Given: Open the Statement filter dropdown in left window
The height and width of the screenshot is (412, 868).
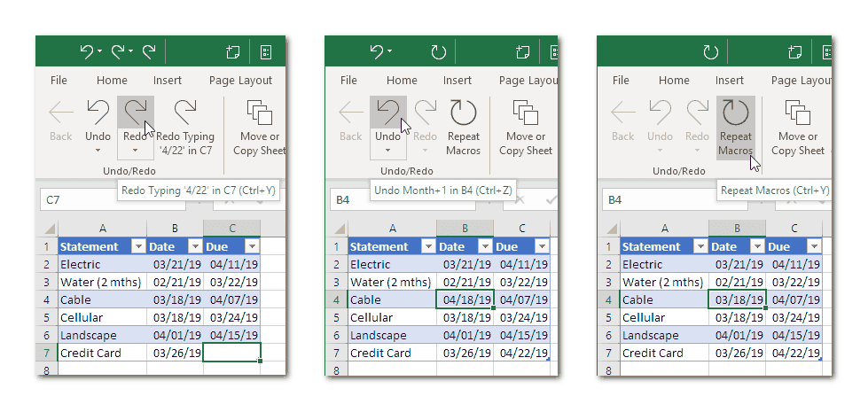Looking at the screenshot, I should coord(137,246).
